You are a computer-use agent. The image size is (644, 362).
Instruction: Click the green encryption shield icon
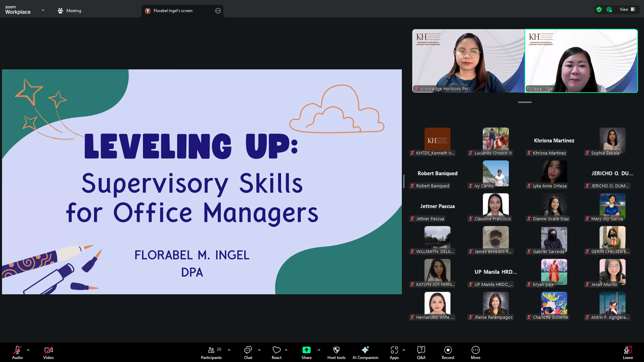click(599, 9)
